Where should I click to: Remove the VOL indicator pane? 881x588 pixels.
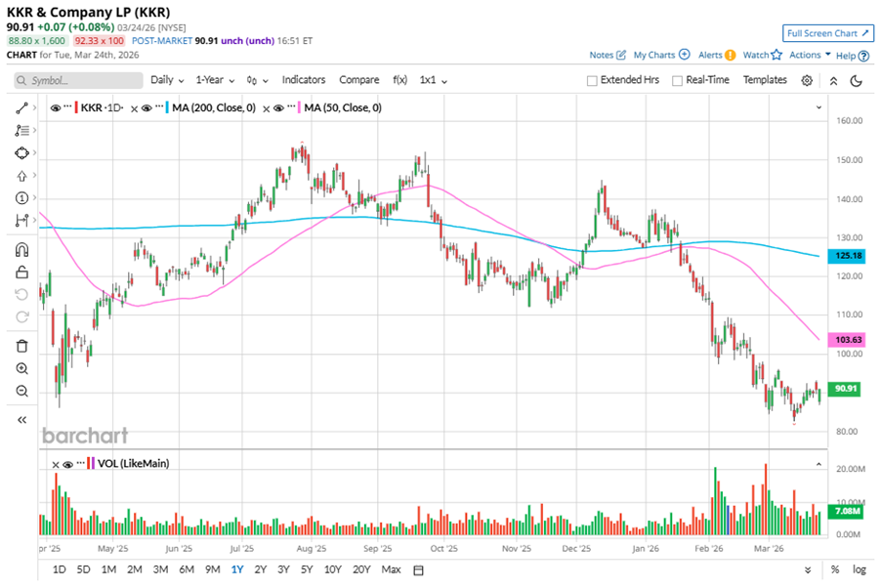pos(56,464)
